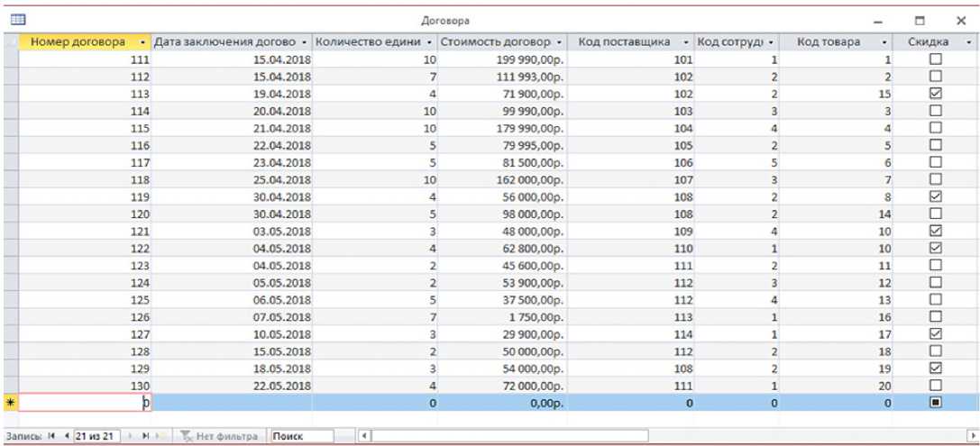The height and width of the screenshot is (446, 980).
Task: Click contract number cell 125
Action: tap(85, 300)
